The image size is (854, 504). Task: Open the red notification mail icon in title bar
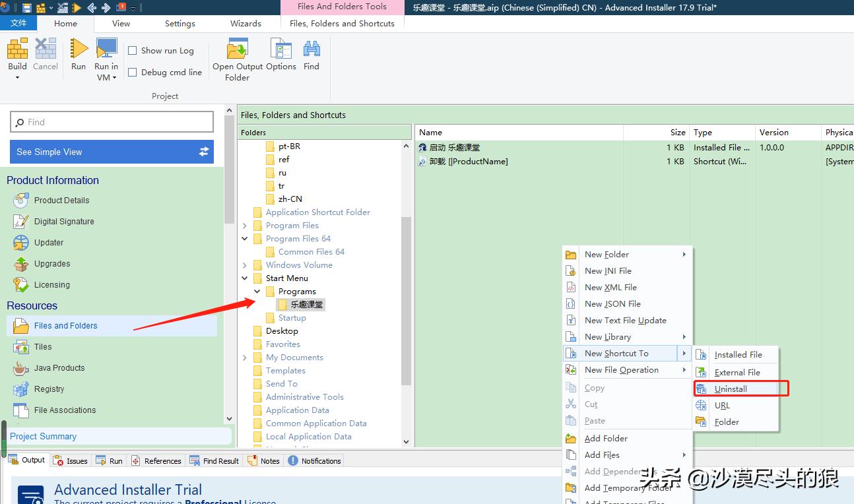click(x=121, y=8)
